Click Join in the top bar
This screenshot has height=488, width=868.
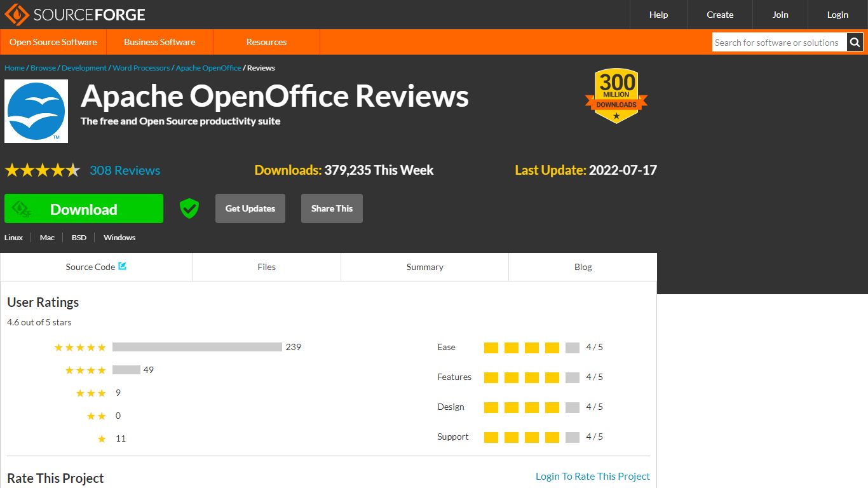point(780,15)
